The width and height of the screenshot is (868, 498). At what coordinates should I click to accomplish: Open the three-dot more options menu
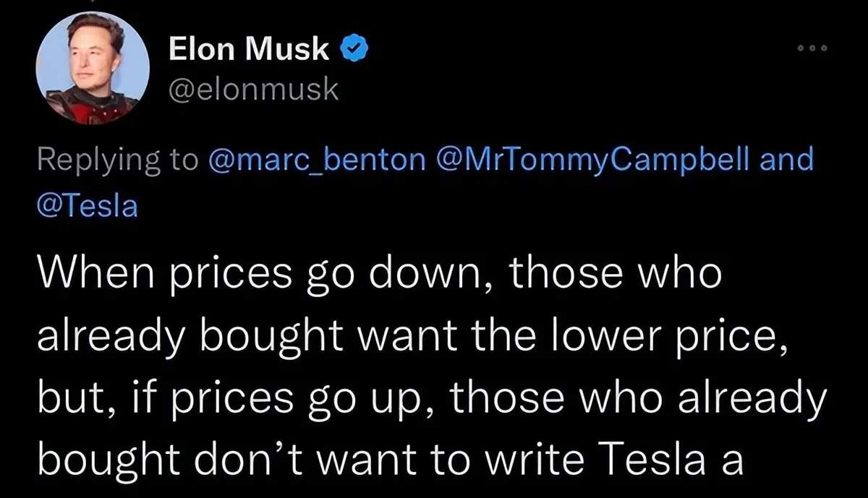pyautogui.click(x=812, y=48)
